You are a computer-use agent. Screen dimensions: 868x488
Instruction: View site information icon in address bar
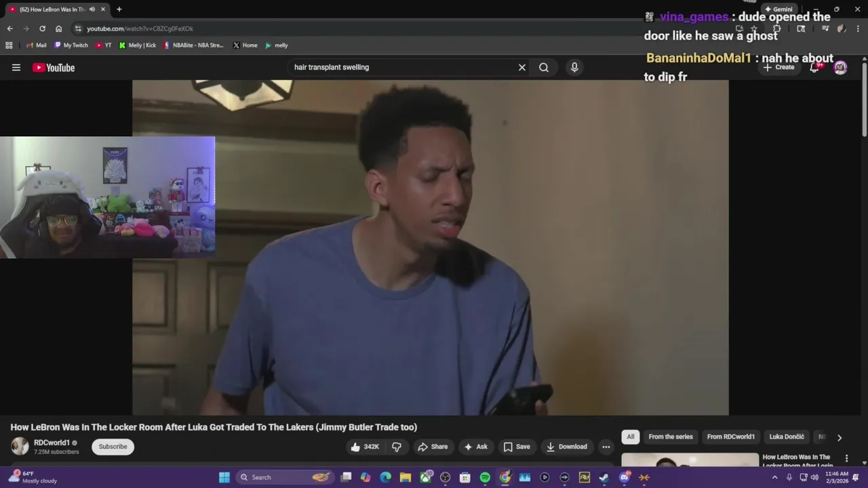78,28
